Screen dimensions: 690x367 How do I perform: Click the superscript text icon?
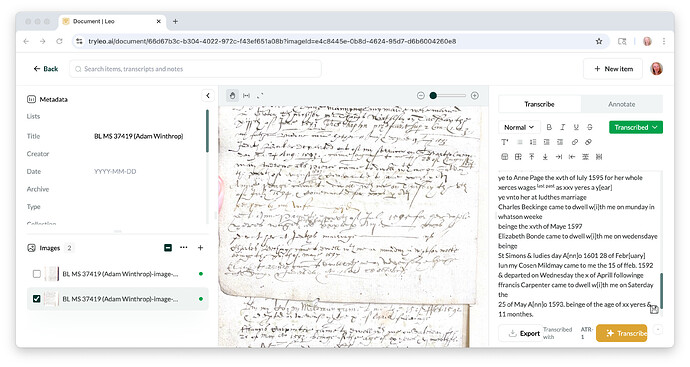click(x=505, y=142)
